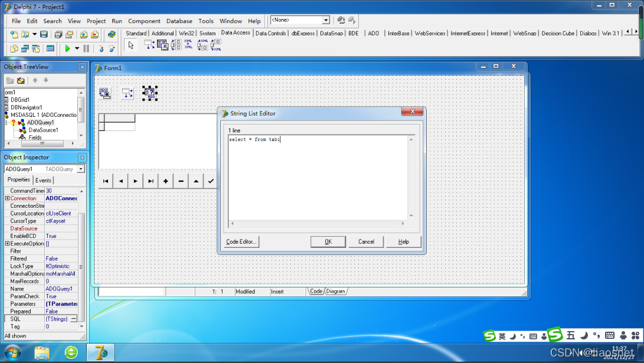The height and width of the screenshot is (363, 644).
Task: Switch to the ADO palette tab
Action: pos(373,33)
